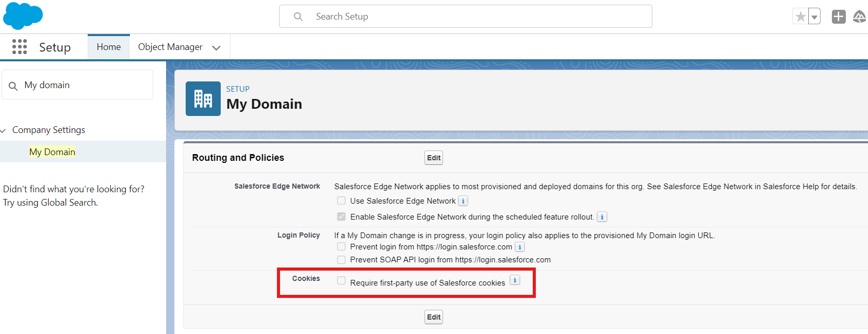Viewport: 868px width, 334px height.
Task: Click the My Domain change in progress text
Action: click(x=525, y=236)
